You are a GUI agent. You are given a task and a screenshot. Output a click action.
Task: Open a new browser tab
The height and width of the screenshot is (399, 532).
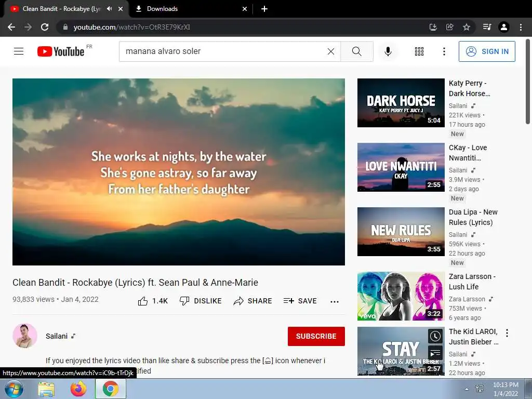pyautogui.click(x=264, y=9)
